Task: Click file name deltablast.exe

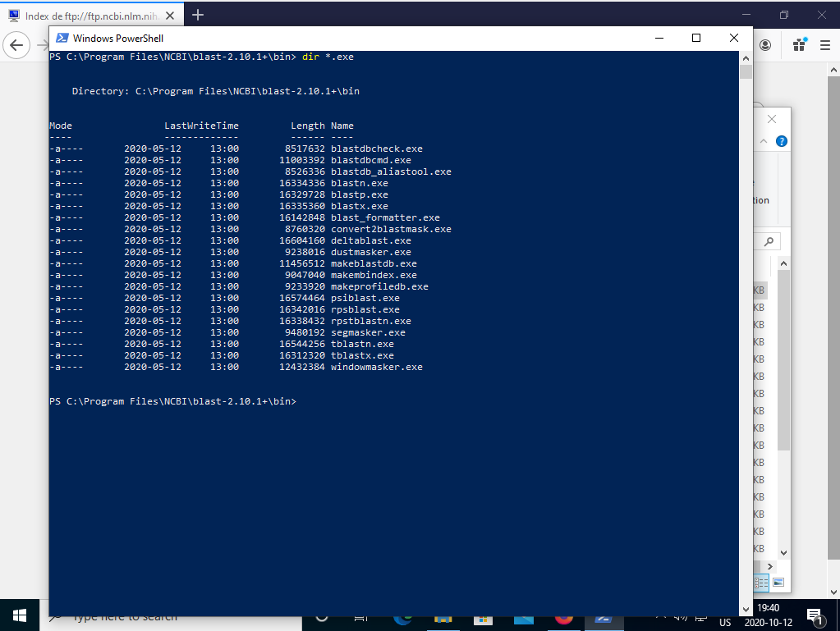Action: point(370,241)
